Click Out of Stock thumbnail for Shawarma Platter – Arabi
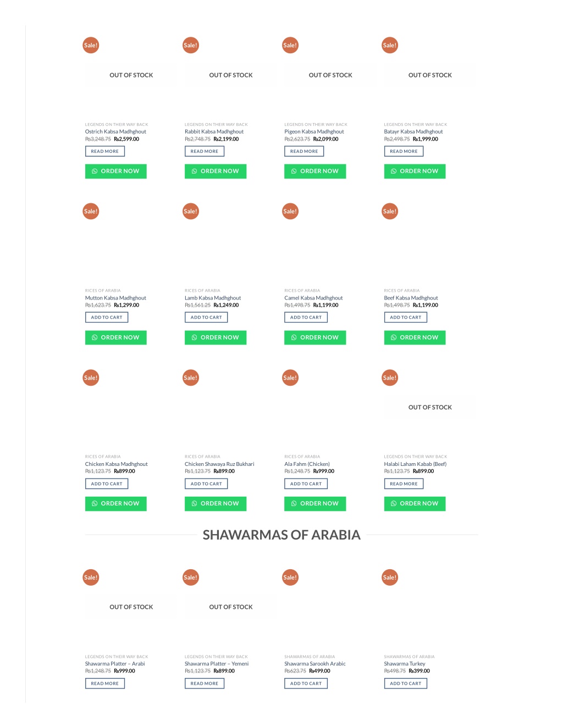 tap(131, 607)
